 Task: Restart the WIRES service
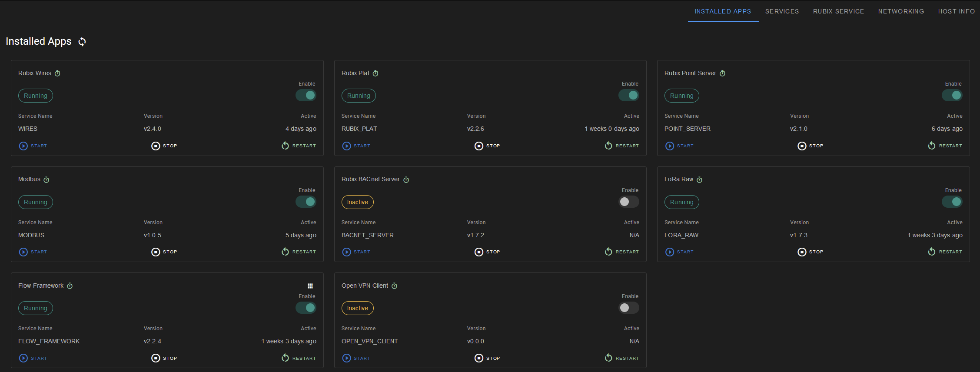pos(299,146)
